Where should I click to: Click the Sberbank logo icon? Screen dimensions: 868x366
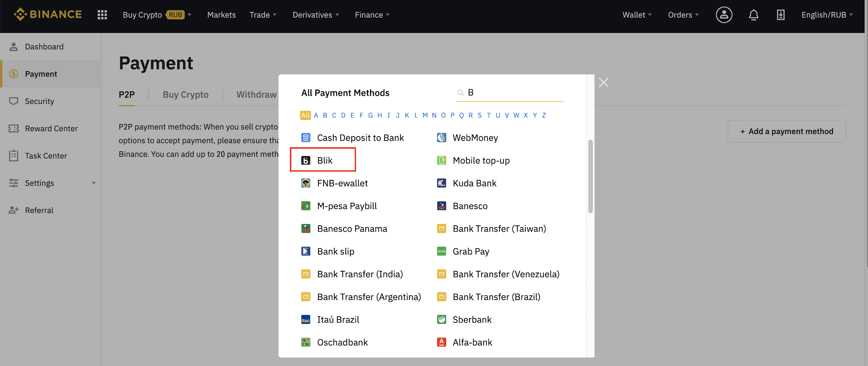coord(441,319)
